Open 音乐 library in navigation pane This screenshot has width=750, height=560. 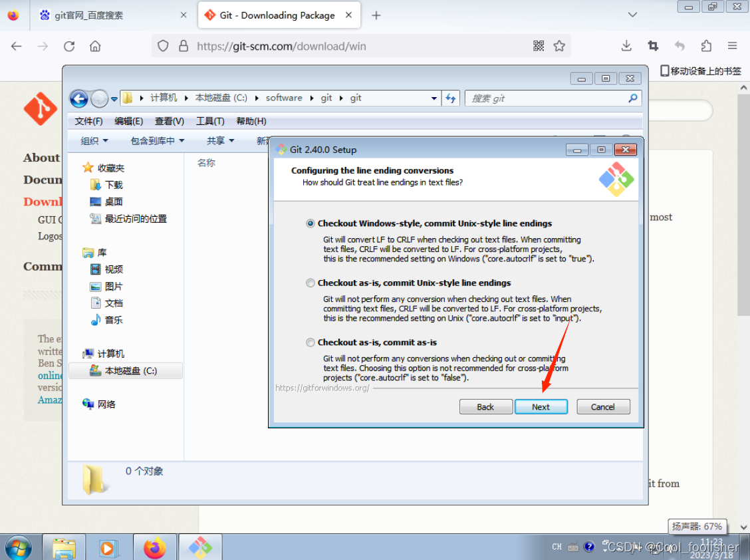tap(114, 320)
